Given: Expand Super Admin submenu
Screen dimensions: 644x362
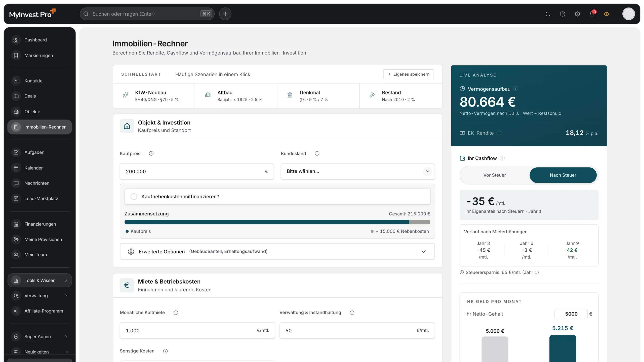Looking at the screenshot, I should [40, 337].
